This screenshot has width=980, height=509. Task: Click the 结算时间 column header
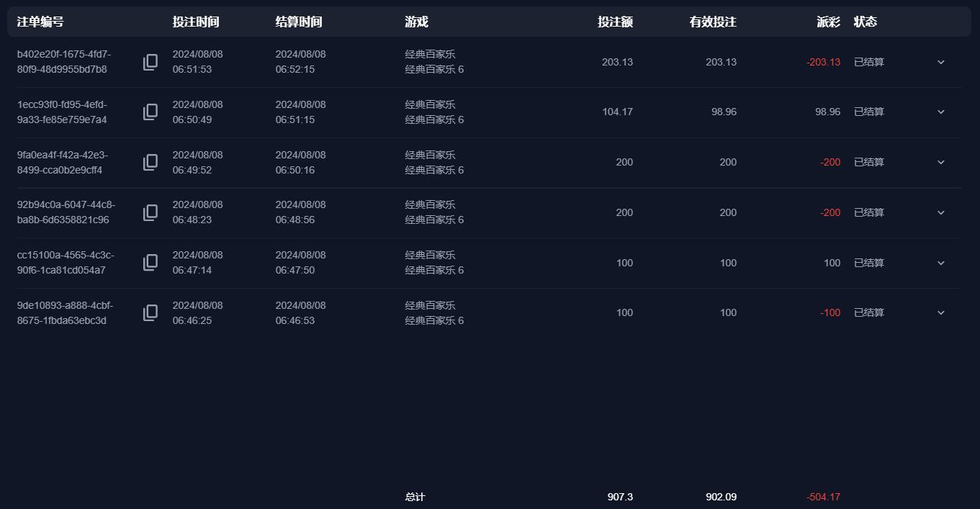tap(299, 22)
